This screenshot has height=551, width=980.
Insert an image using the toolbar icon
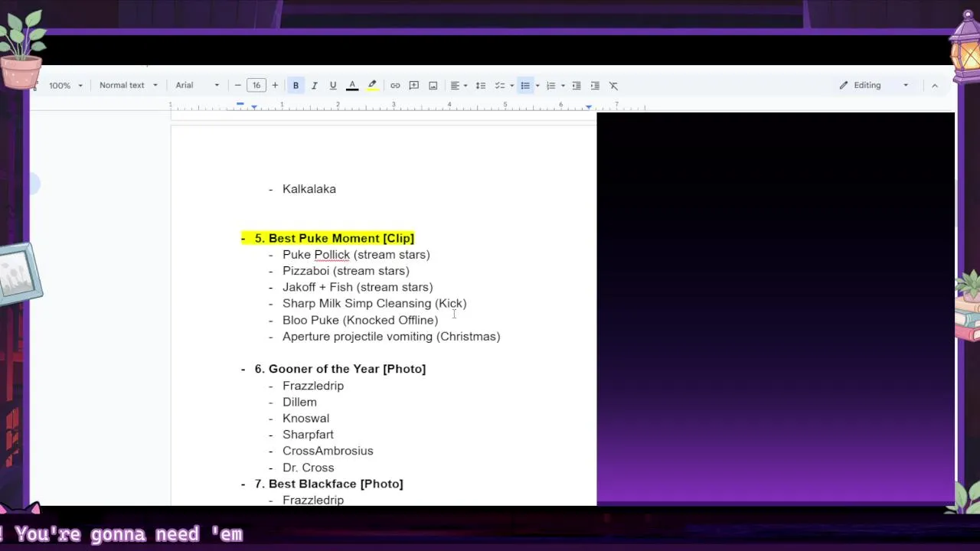pyautogui.click(x=433, y=85)
